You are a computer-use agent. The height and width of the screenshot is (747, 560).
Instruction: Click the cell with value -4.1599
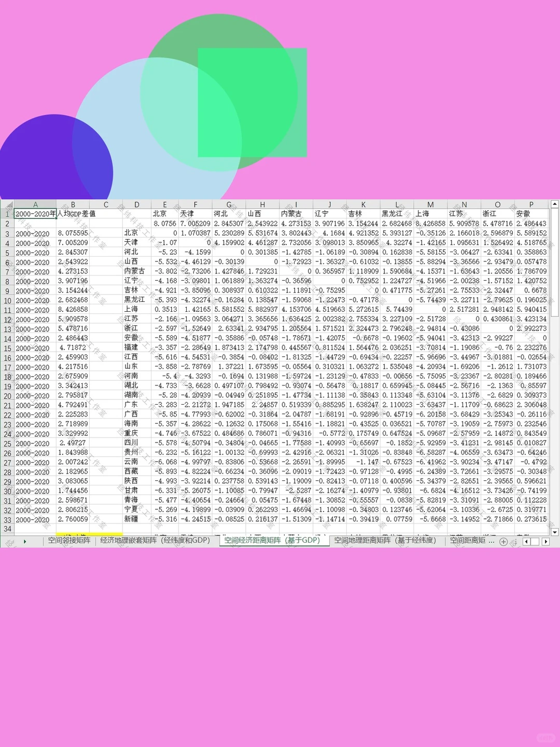pyautogui.click(x=195, y=252)
